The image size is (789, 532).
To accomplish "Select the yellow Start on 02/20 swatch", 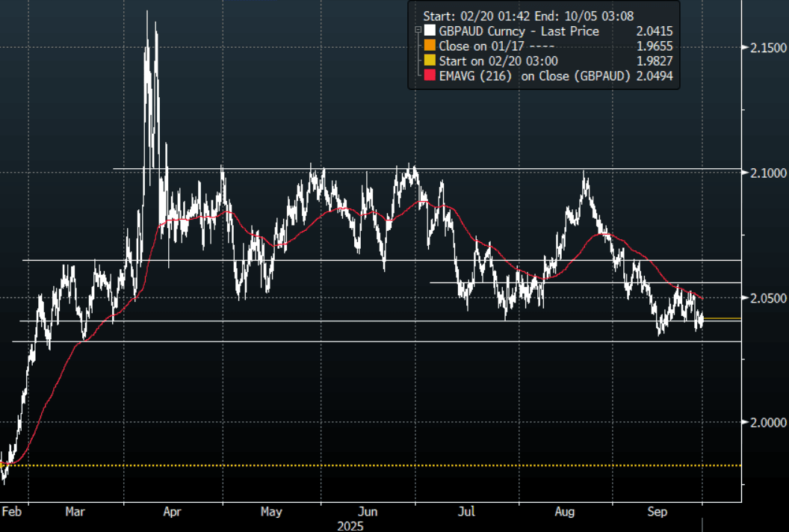I will [x=429, y=61].
